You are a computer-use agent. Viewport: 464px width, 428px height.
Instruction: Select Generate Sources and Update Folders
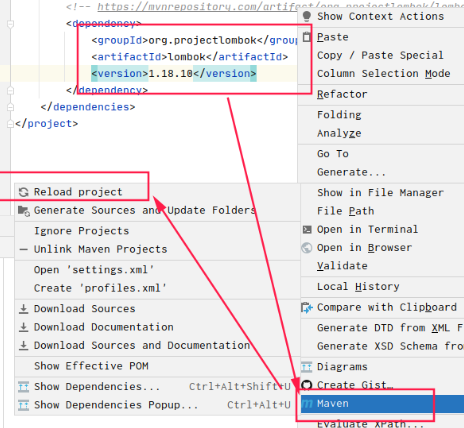click(157, 210)
